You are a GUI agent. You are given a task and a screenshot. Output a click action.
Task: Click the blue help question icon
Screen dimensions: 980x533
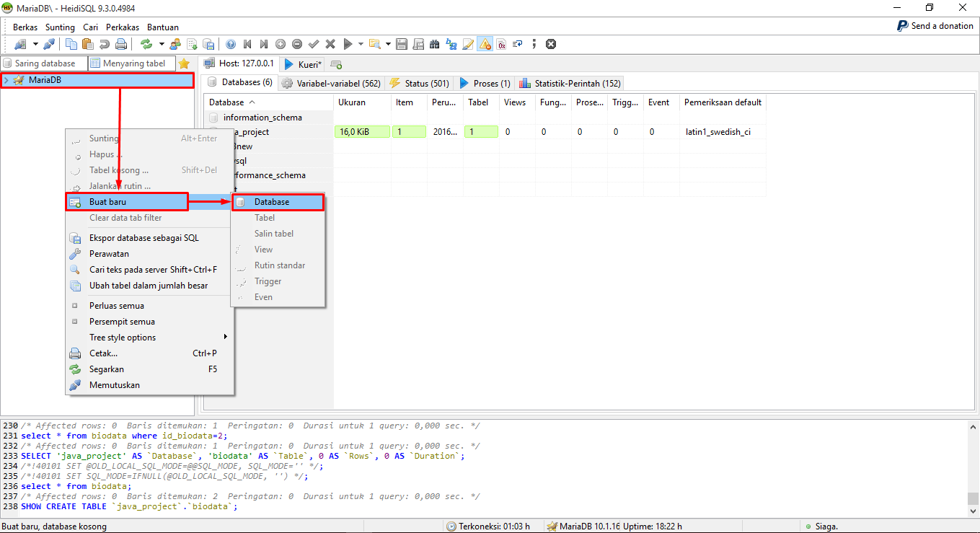pos(231,44)
